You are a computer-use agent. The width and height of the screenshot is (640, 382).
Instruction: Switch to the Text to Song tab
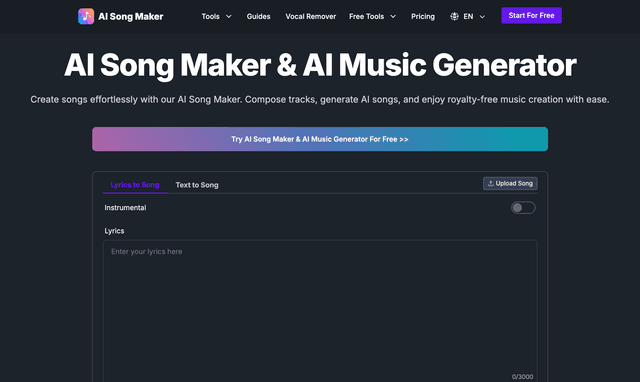pyautogui.click(x=197, y=185)
